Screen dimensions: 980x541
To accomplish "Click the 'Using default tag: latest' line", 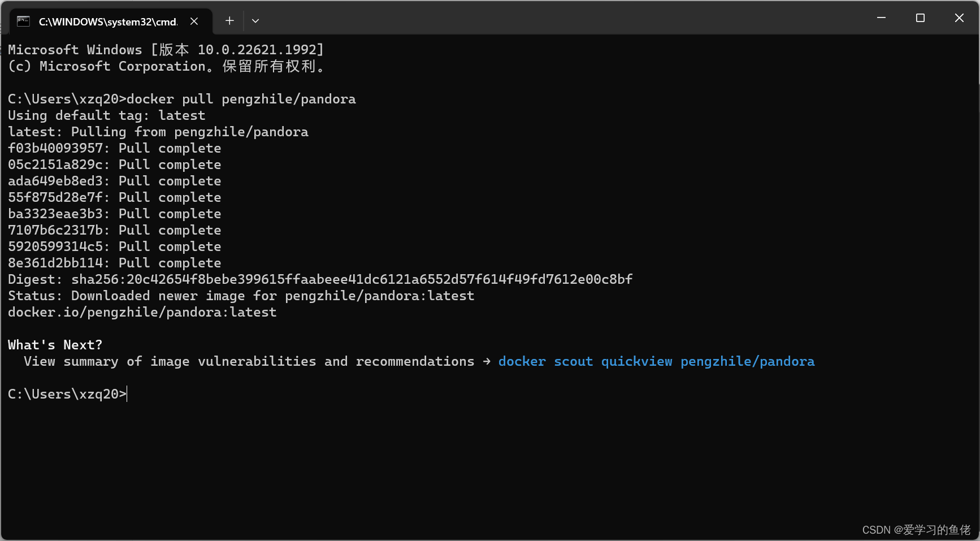I will tap(107, 115).
